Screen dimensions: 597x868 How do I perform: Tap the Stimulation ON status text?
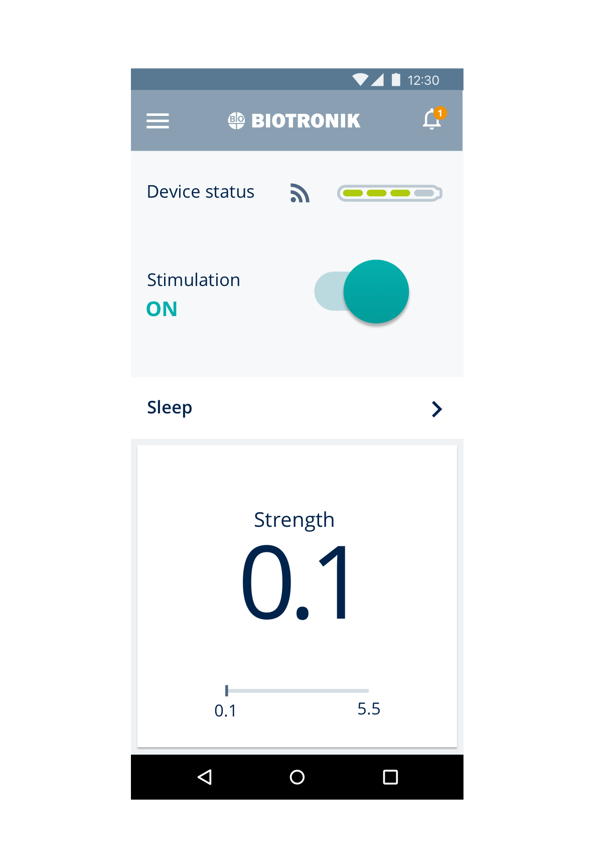tap(162, 309)
